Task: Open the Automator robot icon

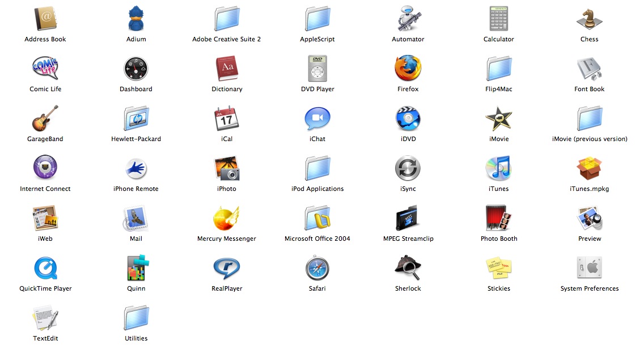Action: tap(409, 19)
